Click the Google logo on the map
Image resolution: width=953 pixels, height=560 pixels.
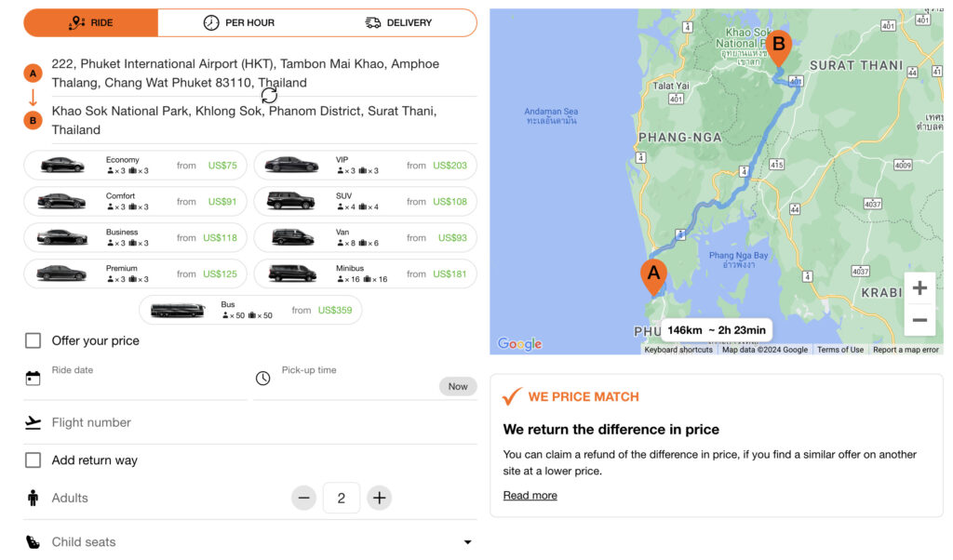pos(518,343)
